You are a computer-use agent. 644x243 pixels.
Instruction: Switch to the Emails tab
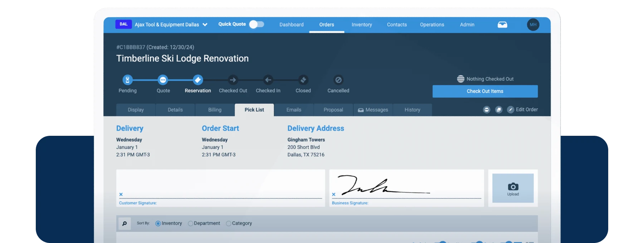pos(294,110)
